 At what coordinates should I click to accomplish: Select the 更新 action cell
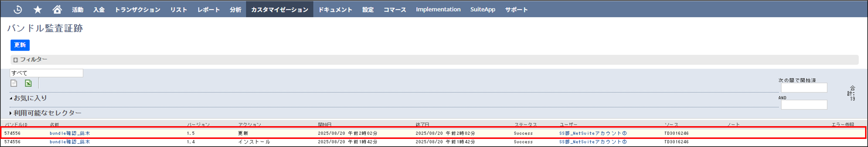tap(243, 133)
